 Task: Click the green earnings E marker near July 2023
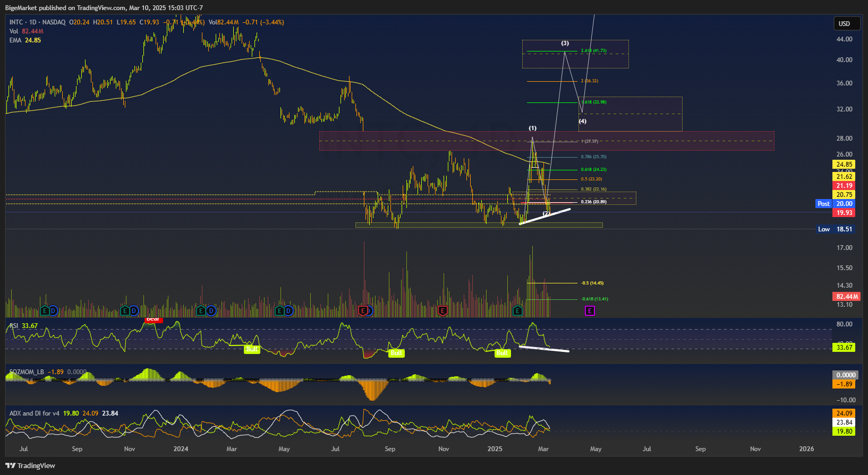point(45,310)
